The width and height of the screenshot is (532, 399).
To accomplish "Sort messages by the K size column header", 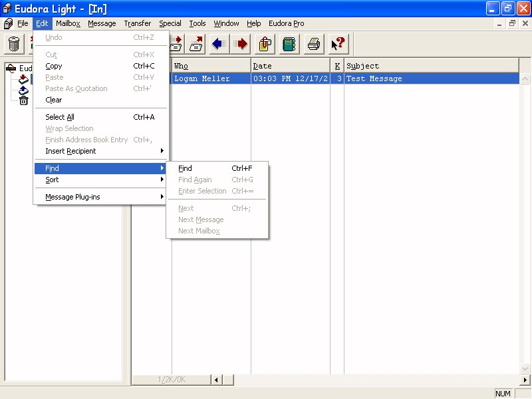I will (337, 66).
